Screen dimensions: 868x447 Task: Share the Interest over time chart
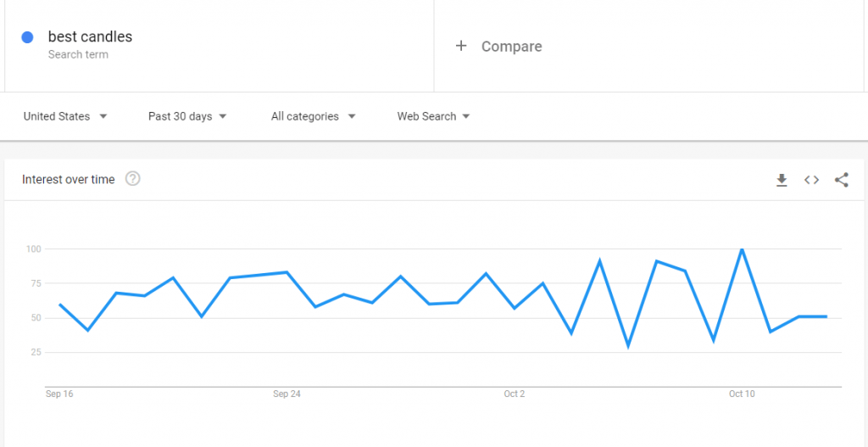click(842, 180)
